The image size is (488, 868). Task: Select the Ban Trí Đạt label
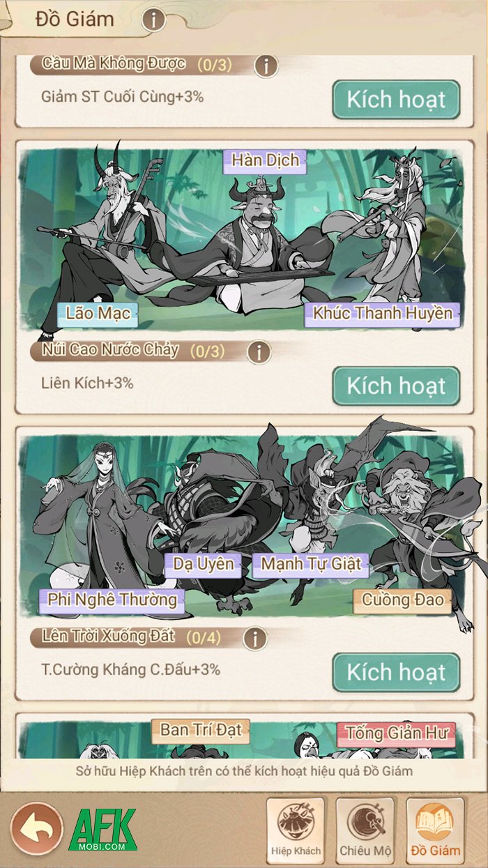pos(201,731)
